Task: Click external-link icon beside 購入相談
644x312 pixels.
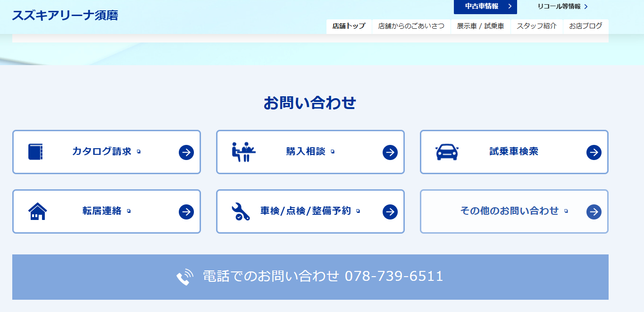Action: tap(333, 152)
